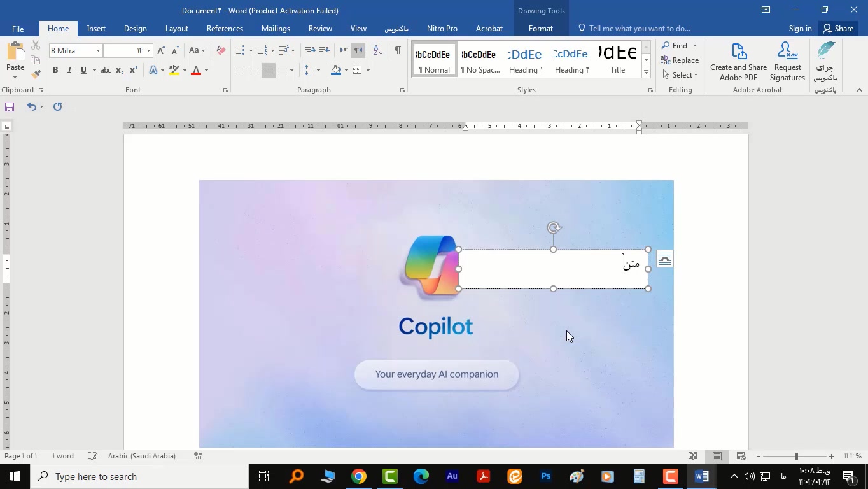Decrease the paragraph indent
868x489 pixels.
pos(310,51)
